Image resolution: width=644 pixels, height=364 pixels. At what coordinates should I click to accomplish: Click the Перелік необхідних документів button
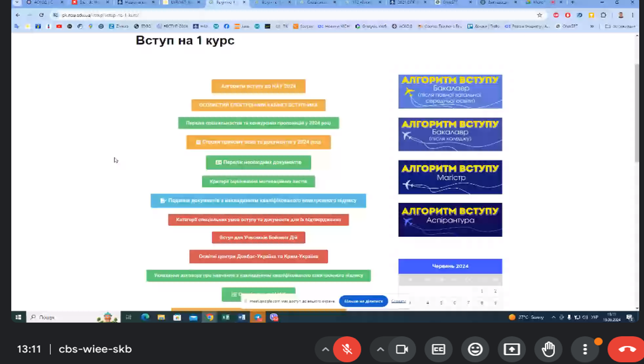[x=258, y=162]
